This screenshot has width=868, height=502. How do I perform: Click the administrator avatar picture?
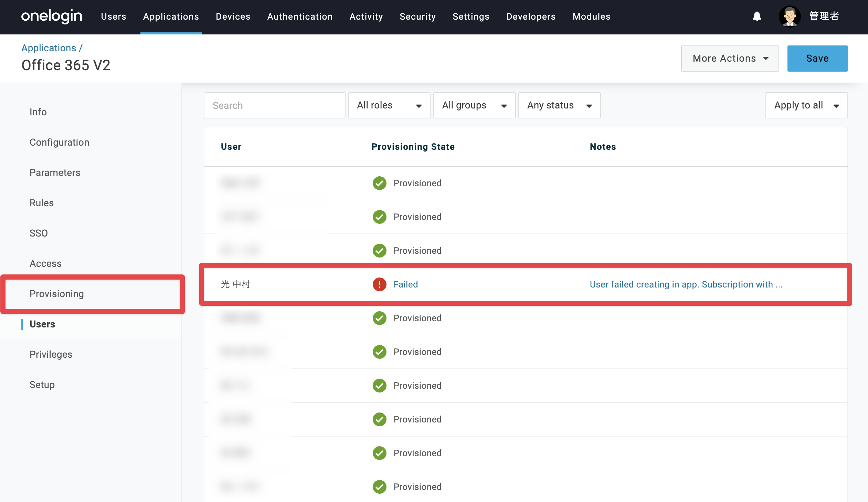click(x=790, y=16)
